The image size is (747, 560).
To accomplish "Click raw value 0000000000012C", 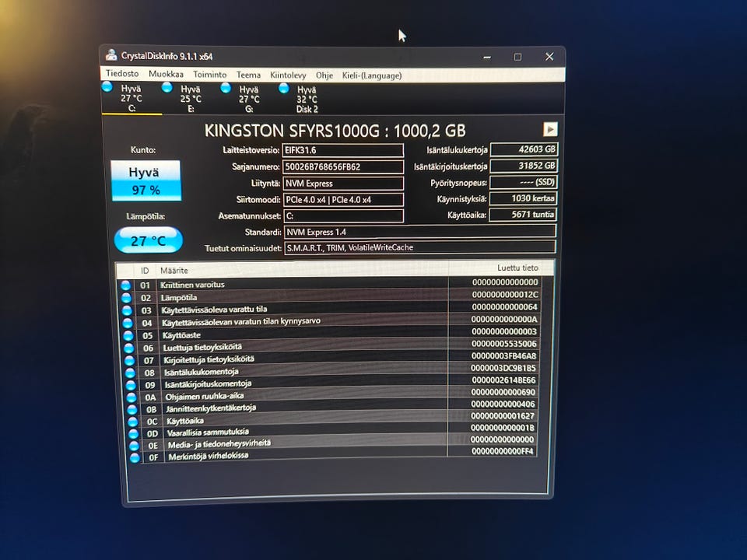I will (504, 294).
